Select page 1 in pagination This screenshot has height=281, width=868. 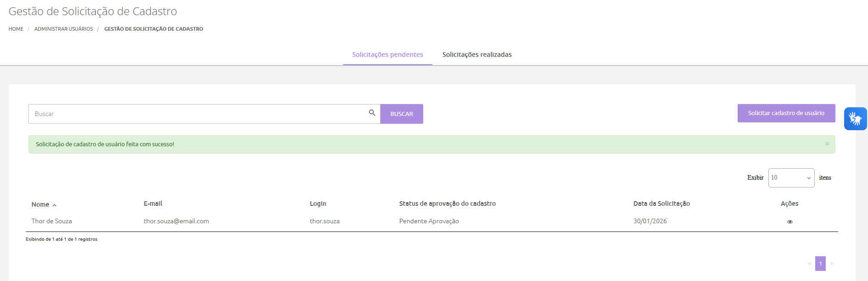click(820, 264)
